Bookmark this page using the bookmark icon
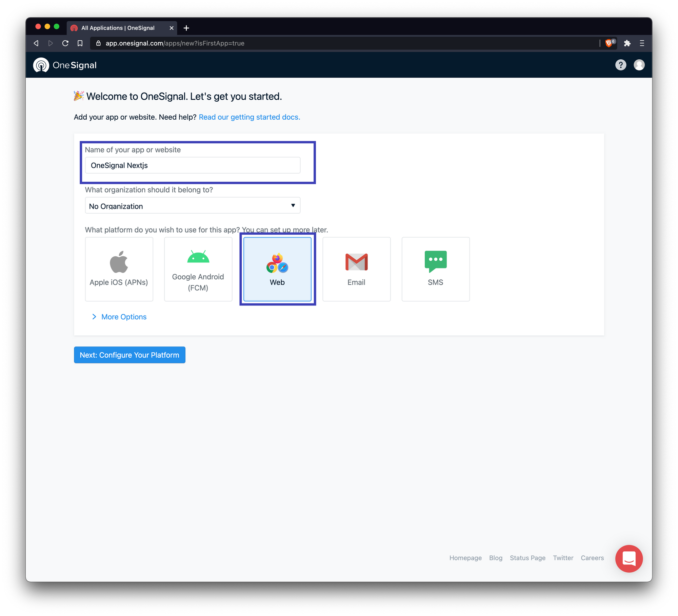The image size is (678, 616). pos(80,43)
